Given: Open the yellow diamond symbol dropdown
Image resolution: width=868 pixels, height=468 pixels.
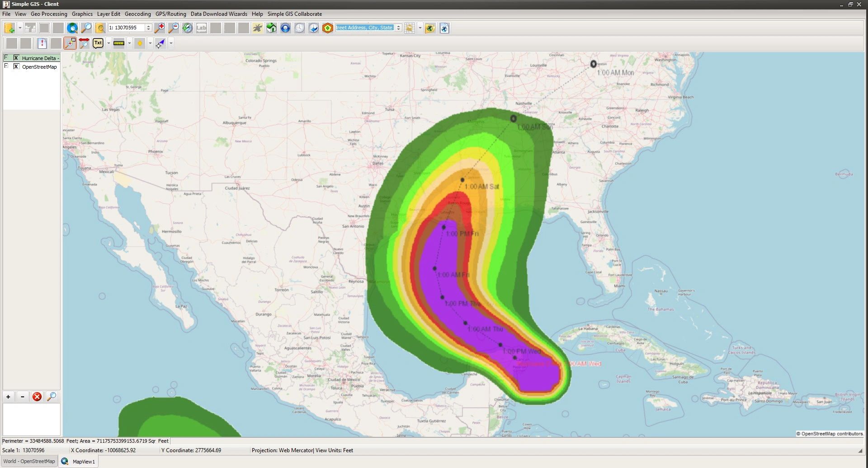Looking at the screenshot, I should (x=151, y=43).
